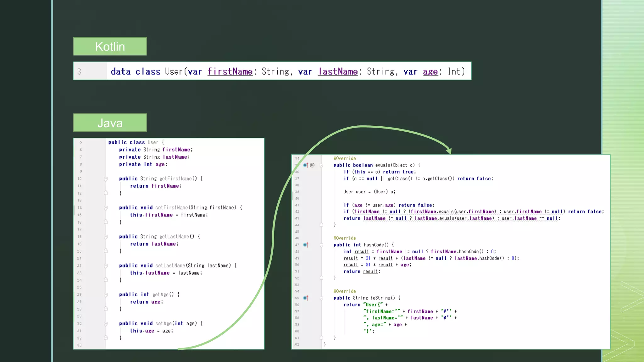Screen dimensions: 644x362
Task: Click the override gutter icon beside hashCode method
Action: (305, 245)
